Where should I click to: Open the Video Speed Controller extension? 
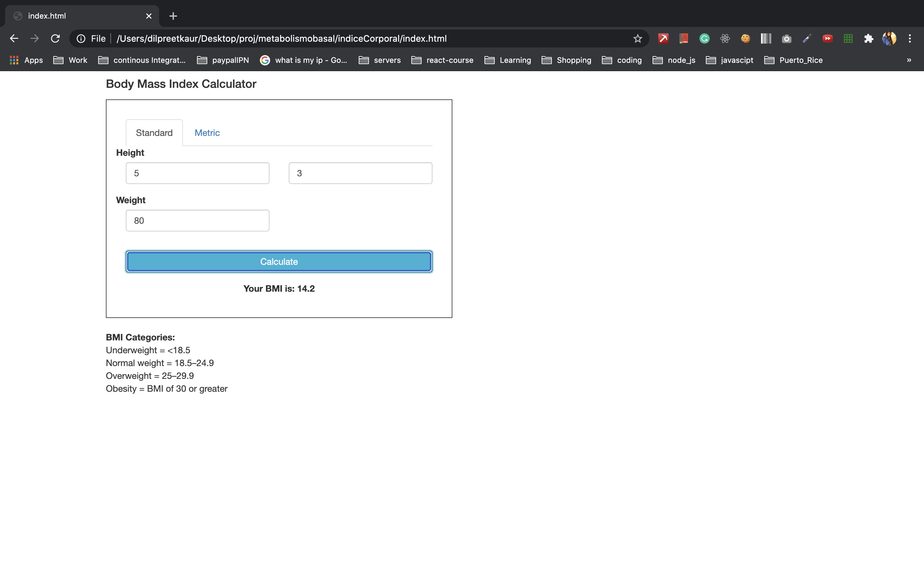coord(827,38)
